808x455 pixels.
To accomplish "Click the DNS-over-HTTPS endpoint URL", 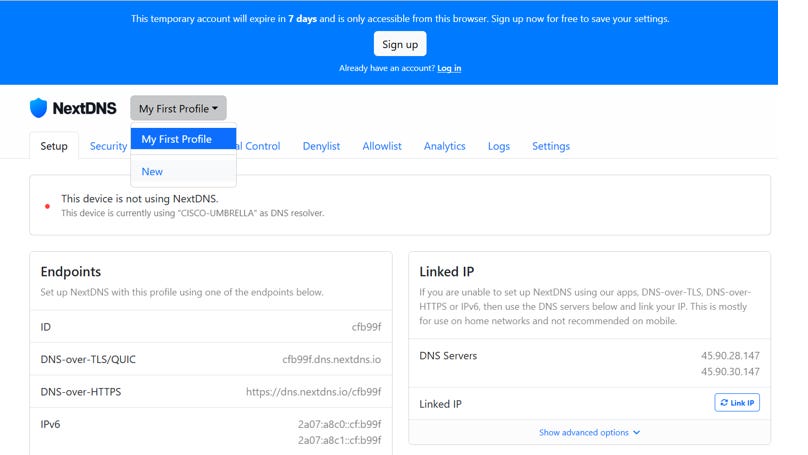I will (313, 392).
